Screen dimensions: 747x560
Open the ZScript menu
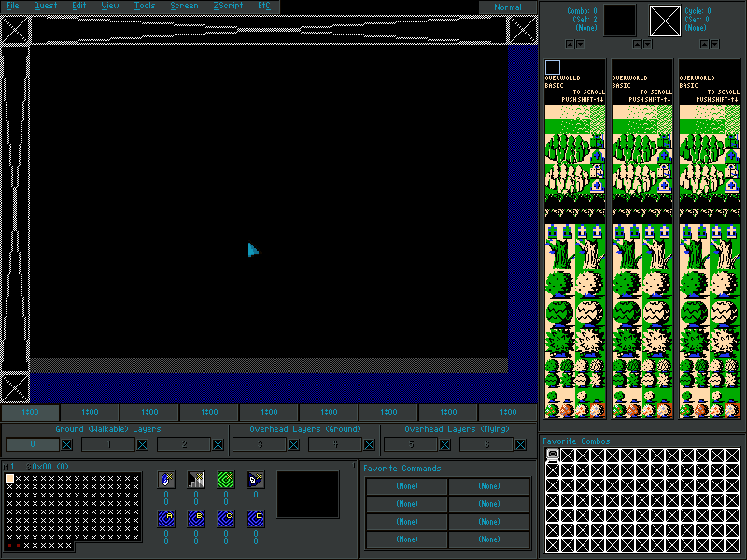228,7
